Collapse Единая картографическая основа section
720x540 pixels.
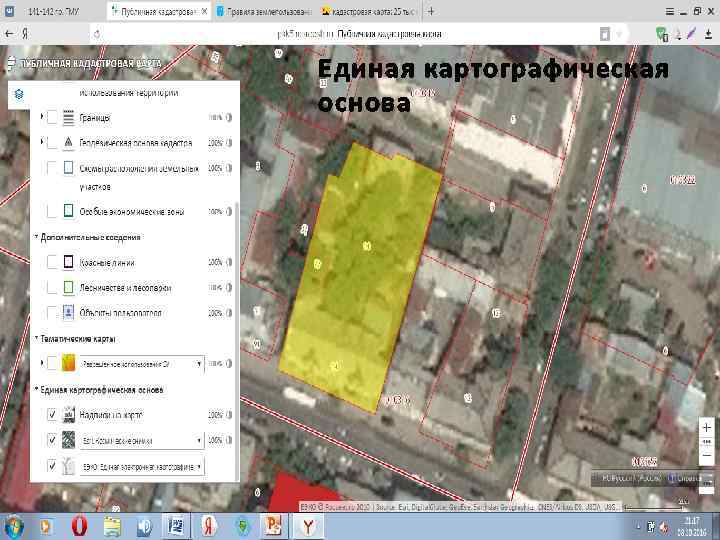click(x=37, y=389)
